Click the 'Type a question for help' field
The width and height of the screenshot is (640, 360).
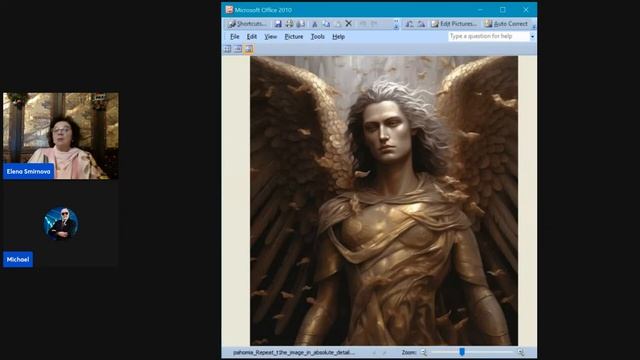(x=489, y=36)
